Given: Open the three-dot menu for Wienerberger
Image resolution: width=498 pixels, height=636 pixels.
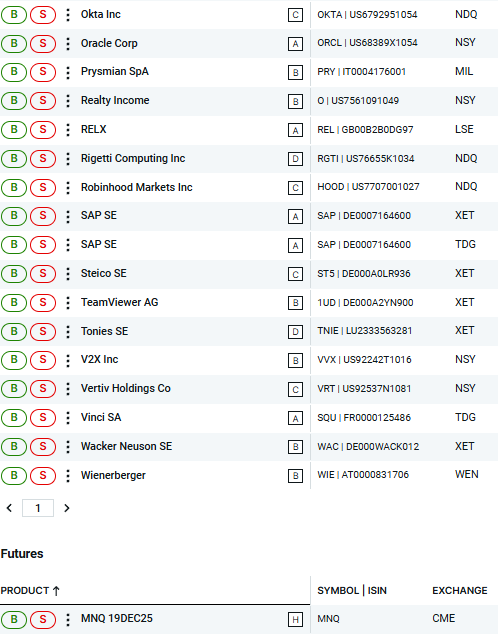Looking at the screenshot, I should pos(68,476).
